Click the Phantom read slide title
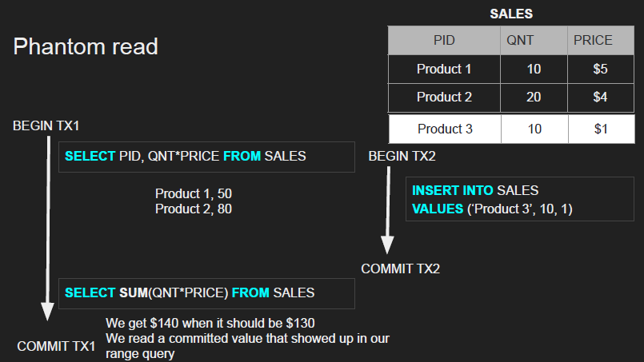 pos(86,46)
